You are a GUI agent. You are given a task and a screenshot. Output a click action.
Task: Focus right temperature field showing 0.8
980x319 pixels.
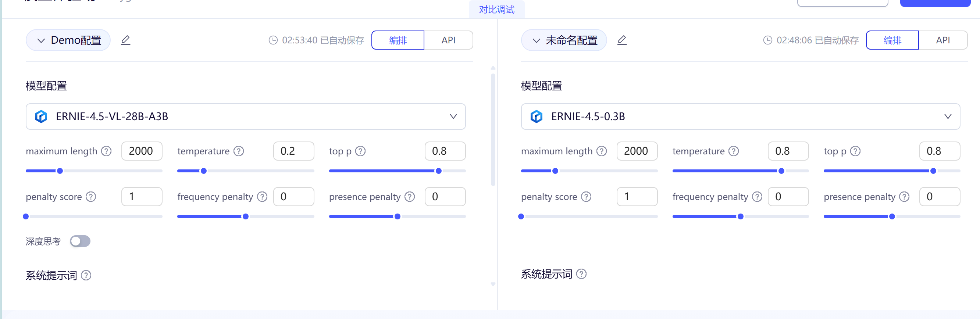[788, 151]
